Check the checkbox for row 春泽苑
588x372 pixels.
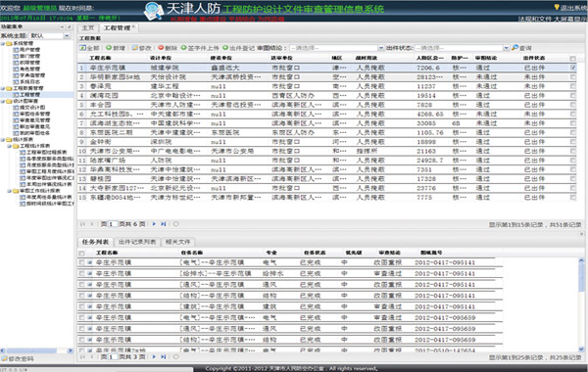pos(573,86)
